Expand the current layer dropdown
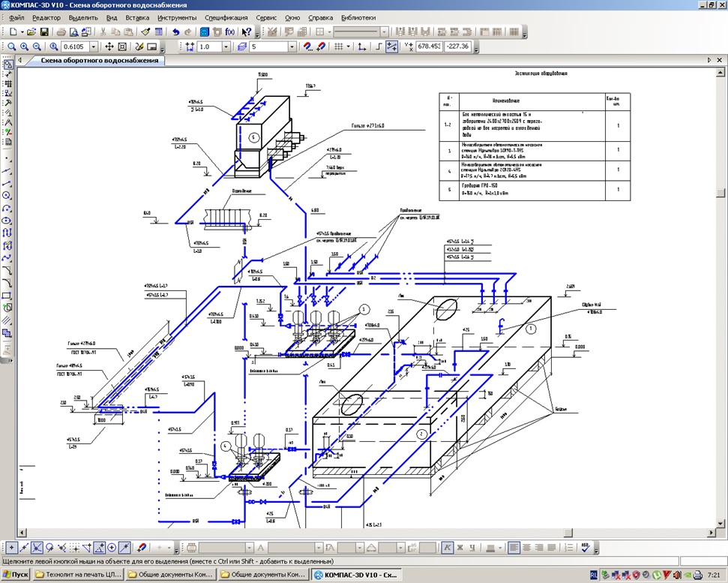728x583 pixels. 292,47
